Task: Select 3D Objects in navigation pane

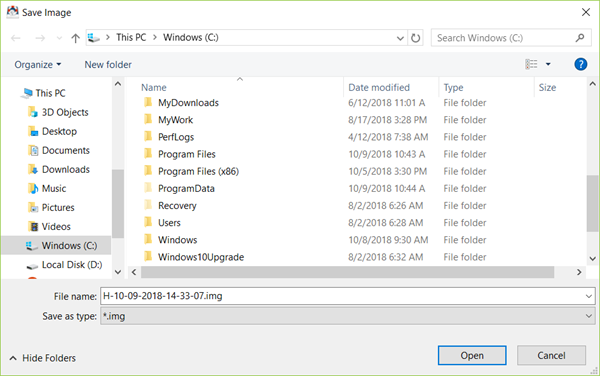Action: [x=65, y=112]
